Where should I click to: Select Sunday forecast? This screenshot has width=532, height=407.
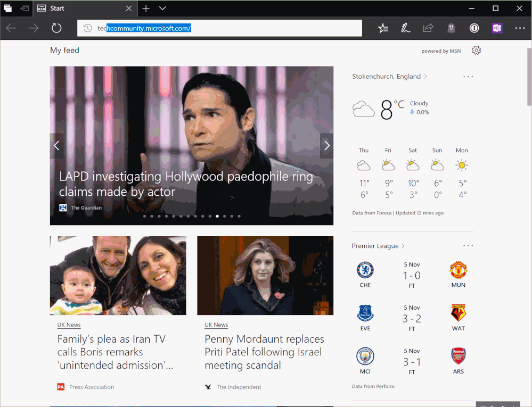pyautogui.click(x=437, y=173)
